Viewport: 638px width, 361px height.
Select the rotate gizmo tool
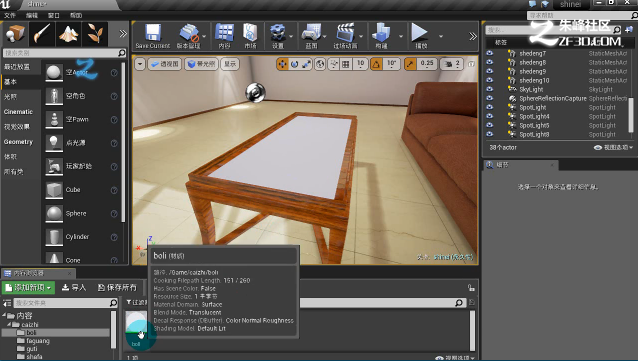(294, 64)
